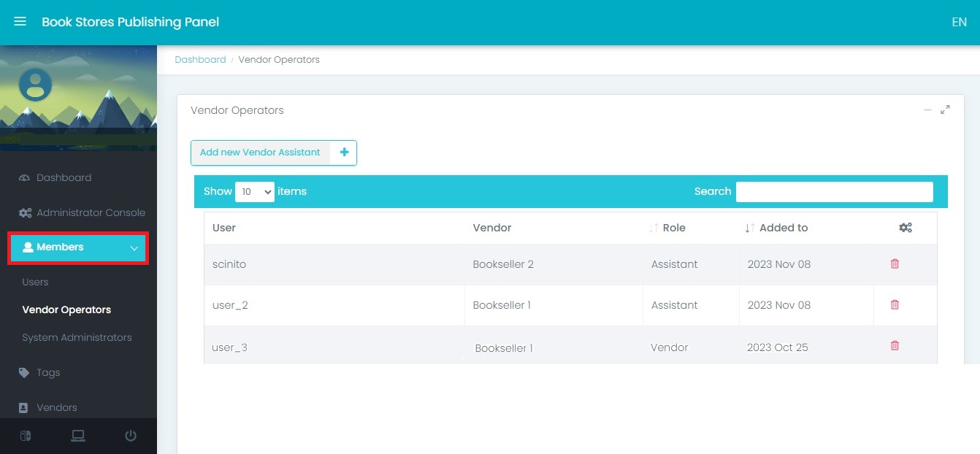Open Users in the sidebar
This screenshot has height=454, width=980.
click(35, 282)
